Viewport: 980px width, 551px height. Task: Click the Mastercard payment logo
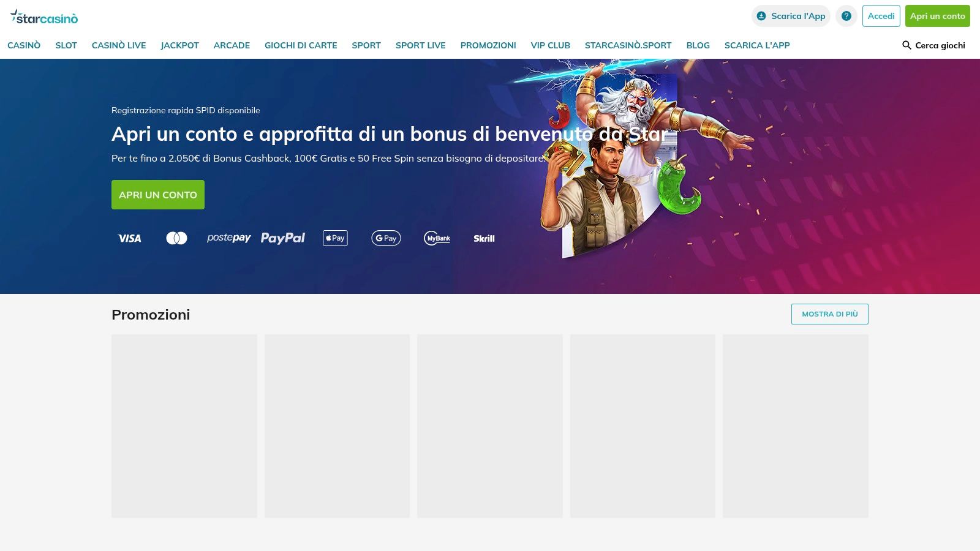click(176, 238)
